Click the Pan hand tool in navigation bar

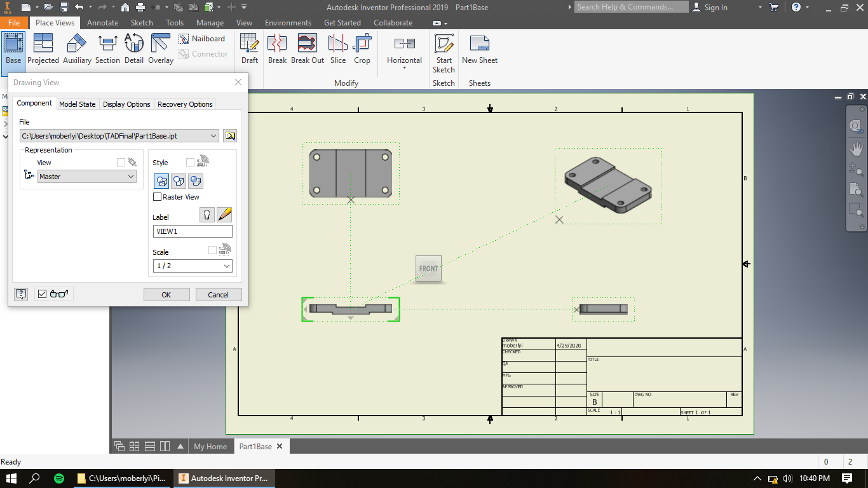tap(856, 149)
